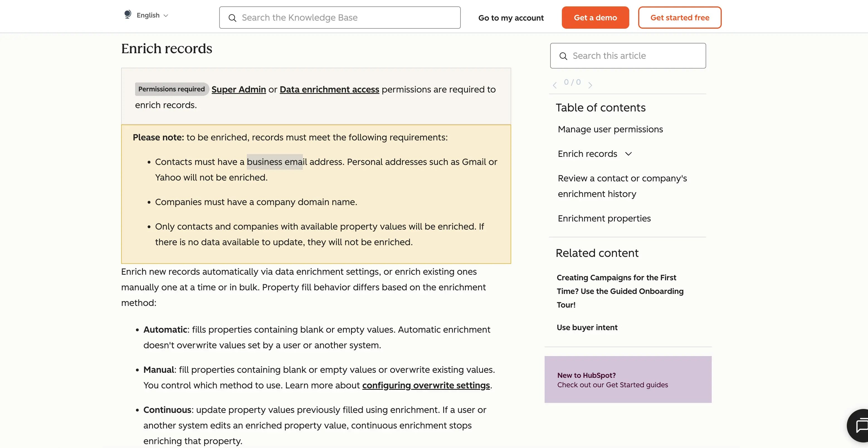
Task: Open the Get Started guides banner
Action: (628, 379)
